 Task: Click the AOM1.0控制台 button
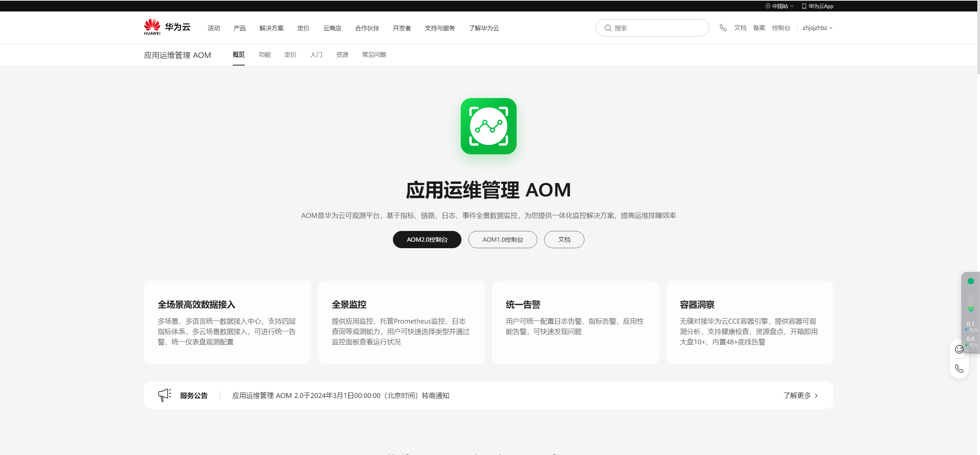pyautogui.click(x=502, y=239)
